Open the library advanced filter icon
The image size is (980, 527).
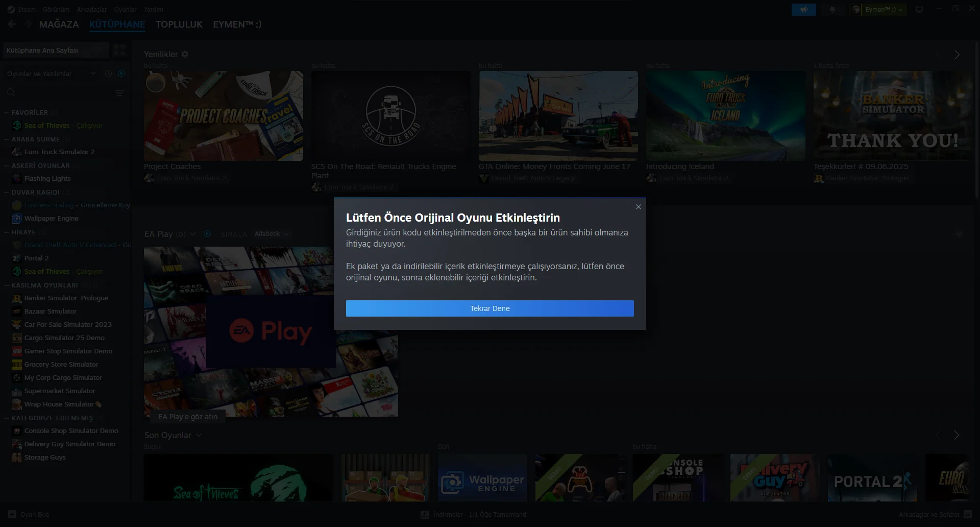[119, 93]
